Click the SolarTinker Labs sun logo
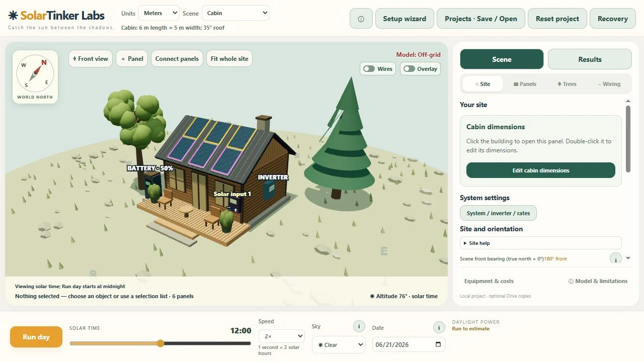This screenshot has height=362, width=644. [x=13, y=15]
